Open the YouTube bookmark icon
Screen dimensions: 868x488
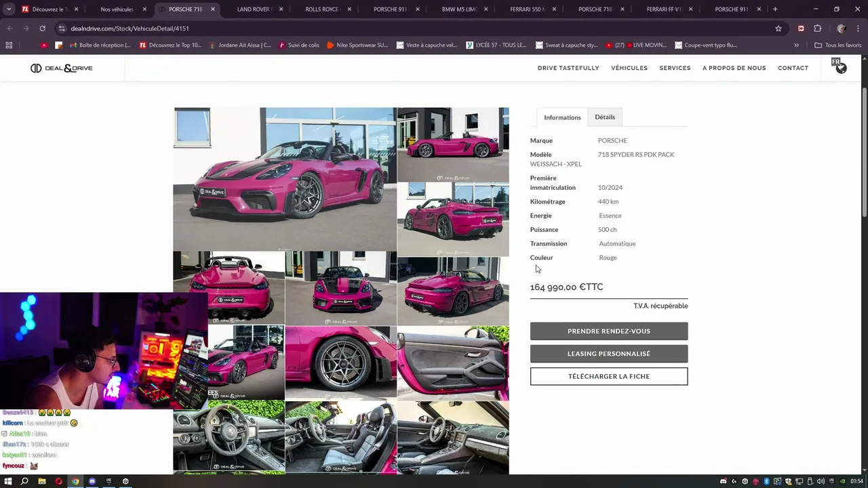point(44,45)
